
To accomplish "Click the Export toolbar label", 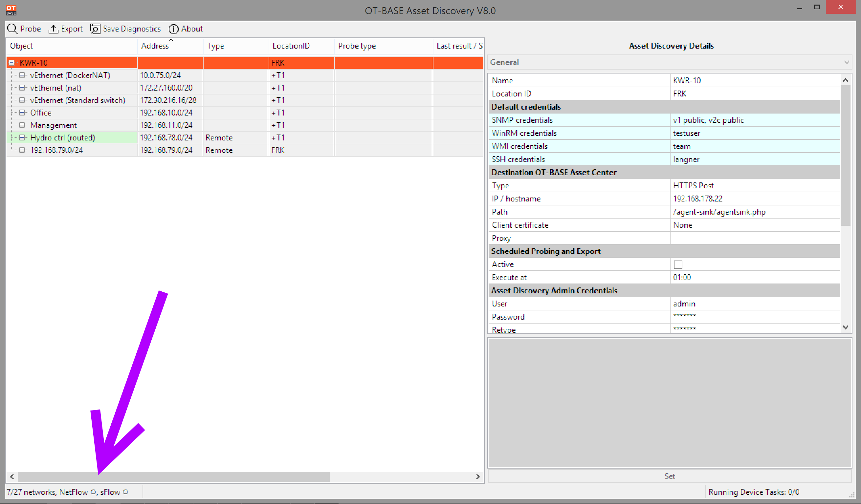I will click(x=72, y=29).
